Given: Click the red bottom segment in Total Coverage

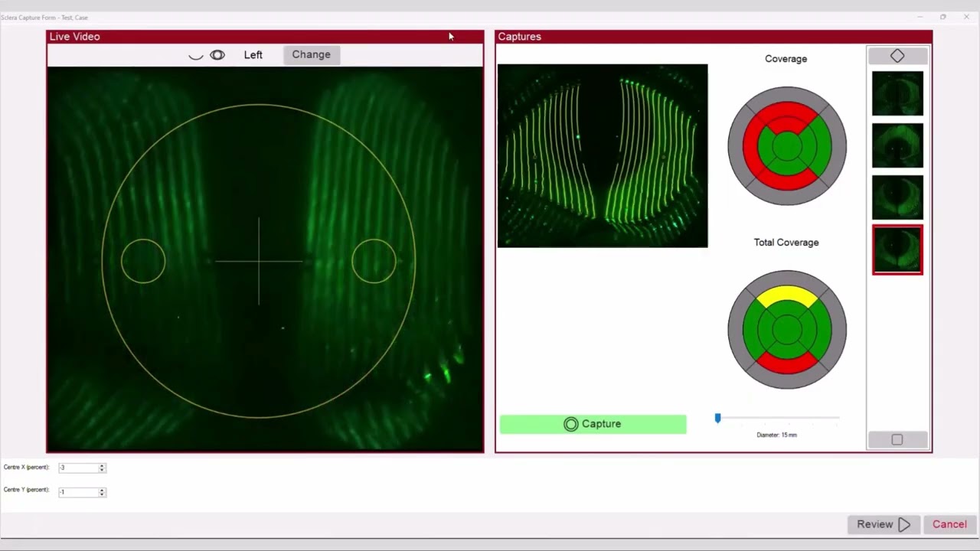Looking at the screenshot, I should [787, 364].
